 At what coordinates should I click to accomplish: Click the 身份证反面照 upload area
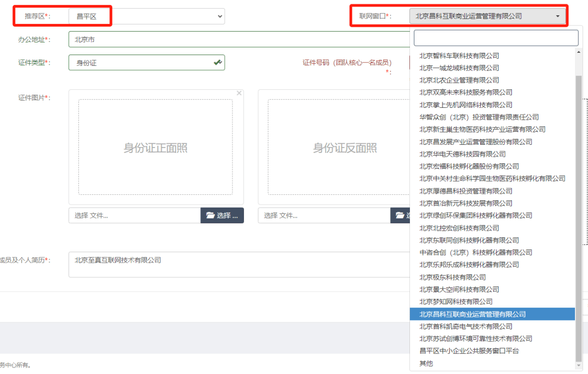coord(339,147)
